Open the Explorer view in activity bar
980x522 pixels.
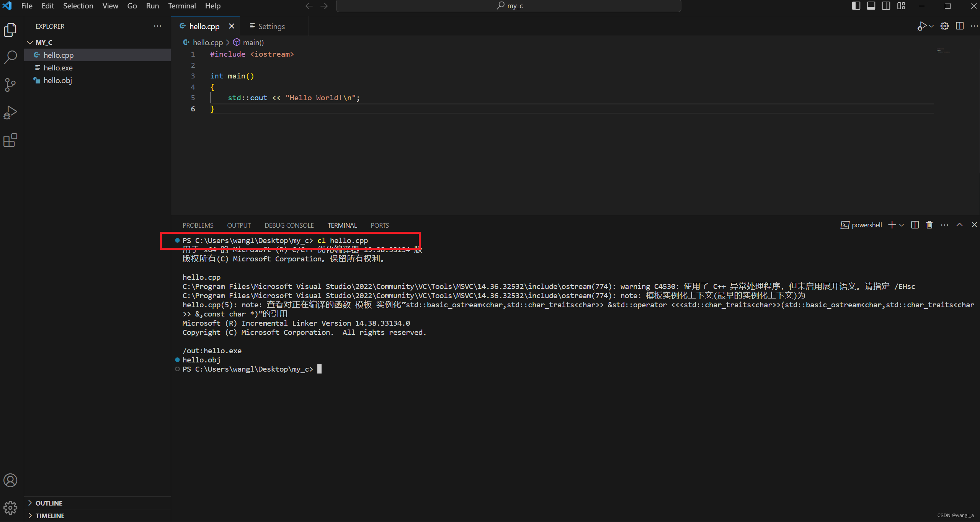[10, 30]
